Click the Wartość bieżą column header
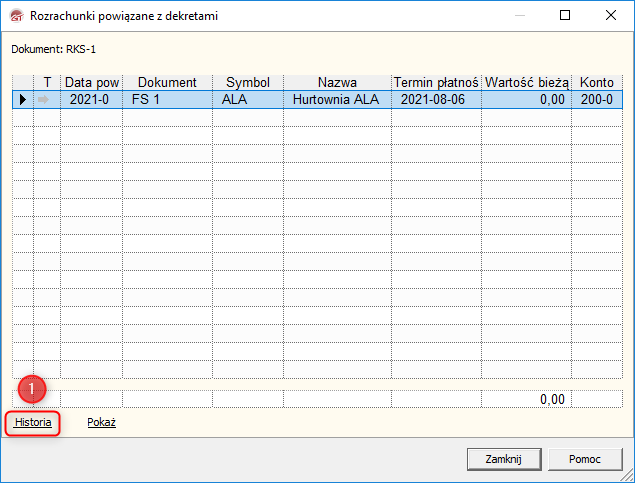The width and height of the screenshot is (635, 483). pos(526,82)
